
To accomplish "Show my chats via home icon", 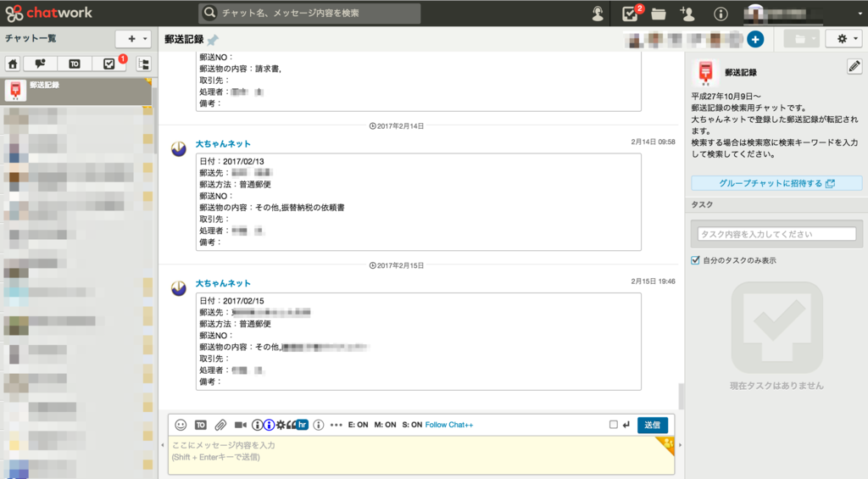I will tap(13, 64).
